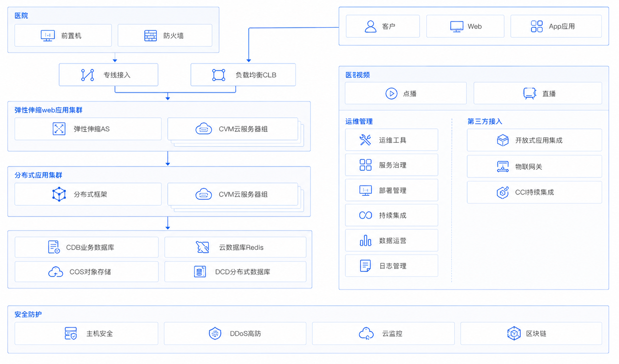Click the CDB业务数据库 label text
619x364 pixels.
(x=90, y=247)
